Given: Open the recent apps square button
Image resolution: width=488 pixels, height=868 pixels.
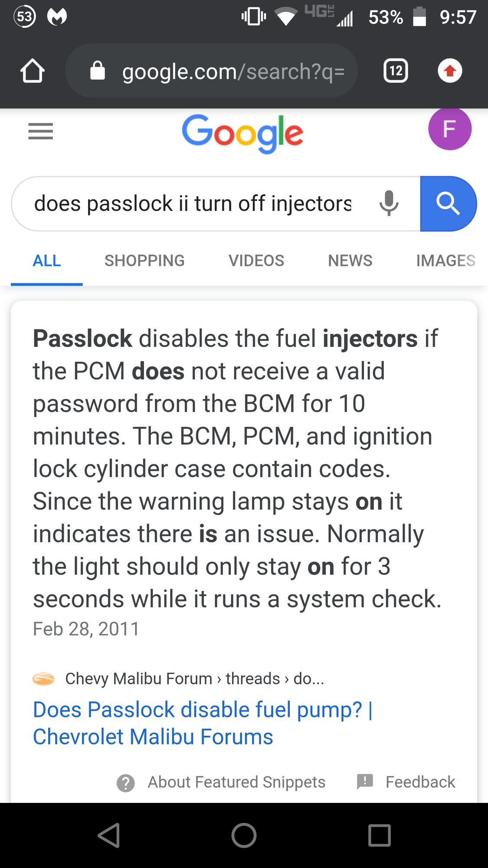Looking at the screenshot, I should (x=379, y=835).
